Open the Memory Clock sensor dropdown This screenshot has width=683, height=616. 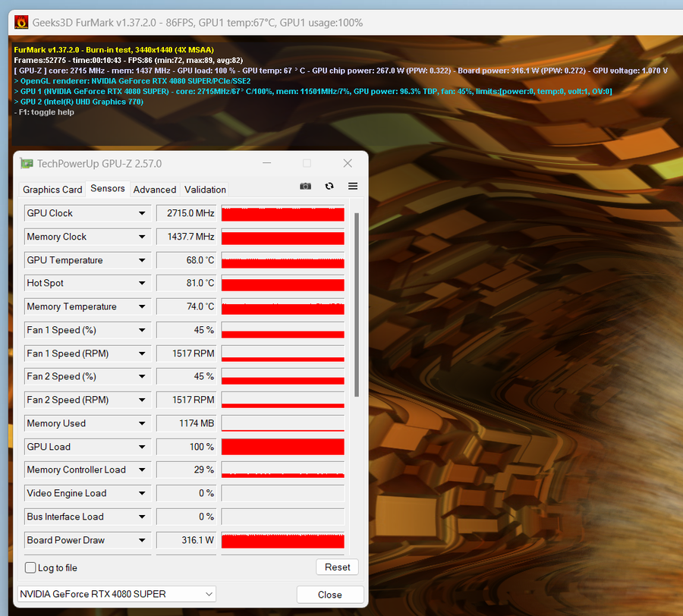[142, 237]
